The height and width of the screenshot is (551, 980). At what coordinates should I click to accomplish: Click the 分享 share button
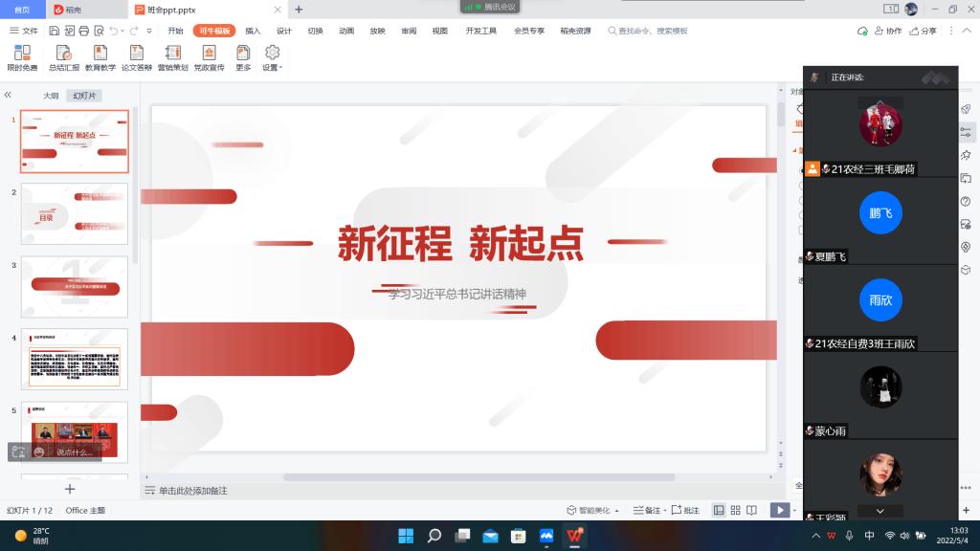click(x=923, y=31)
